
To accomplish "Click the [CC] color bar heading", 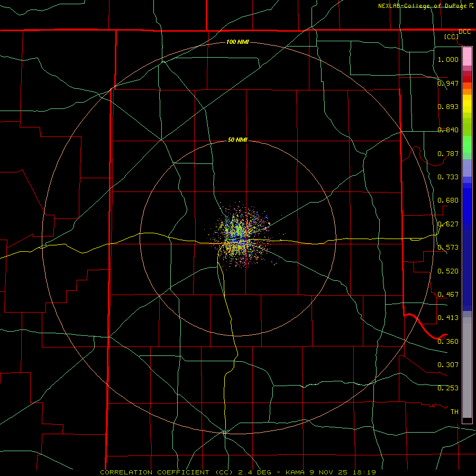I will 452,36.
